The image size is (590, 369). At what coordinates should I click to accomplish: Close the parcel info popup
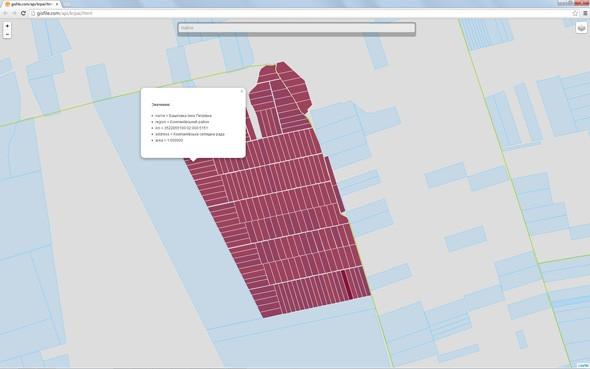click(242, 91)
